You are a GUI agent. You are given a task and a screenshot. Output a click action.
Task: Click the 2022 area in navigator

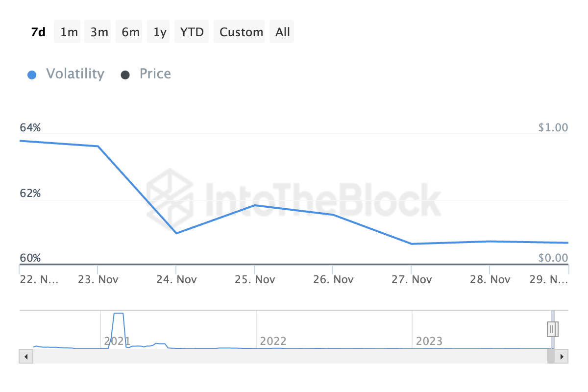(x=273, y=341)
